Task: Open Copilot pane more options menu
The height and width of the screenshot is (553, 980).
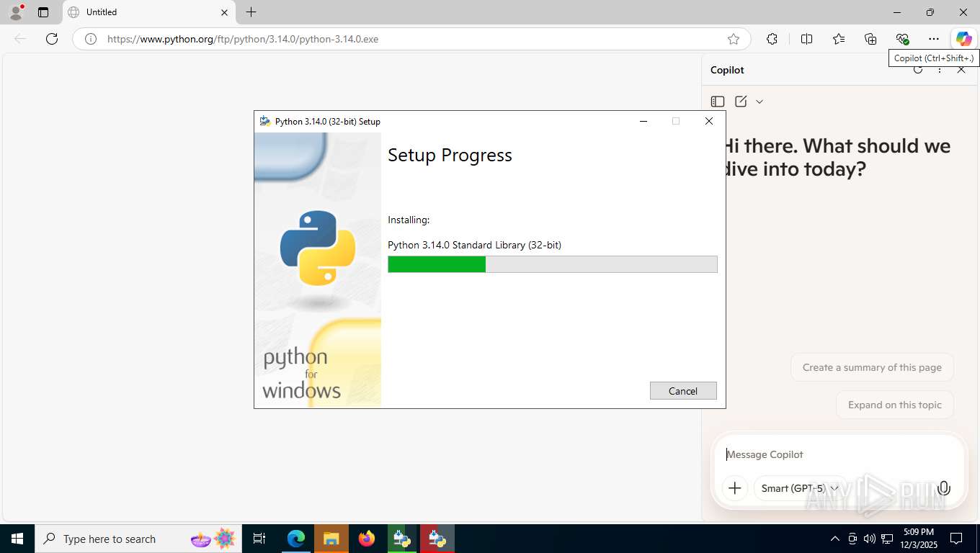Action: [x=940, y=70]
